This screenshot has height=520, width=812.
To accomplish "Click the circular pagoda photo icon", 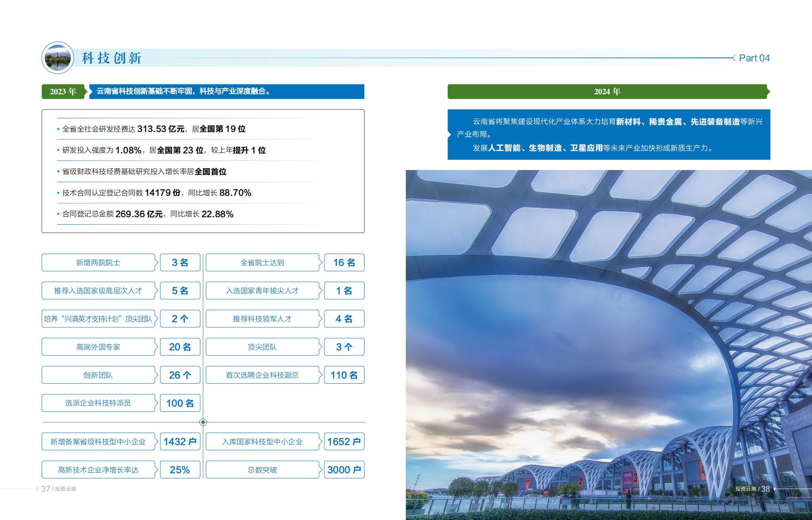I will coord(58,58).
